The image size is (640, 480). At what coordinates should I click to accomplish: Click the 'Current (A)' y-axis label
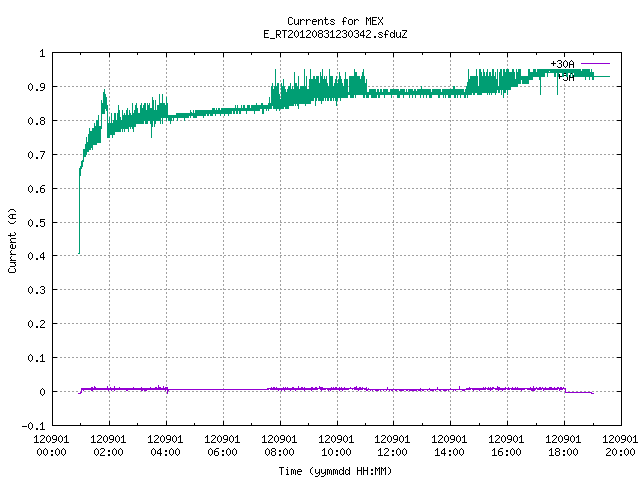point(12,240)
